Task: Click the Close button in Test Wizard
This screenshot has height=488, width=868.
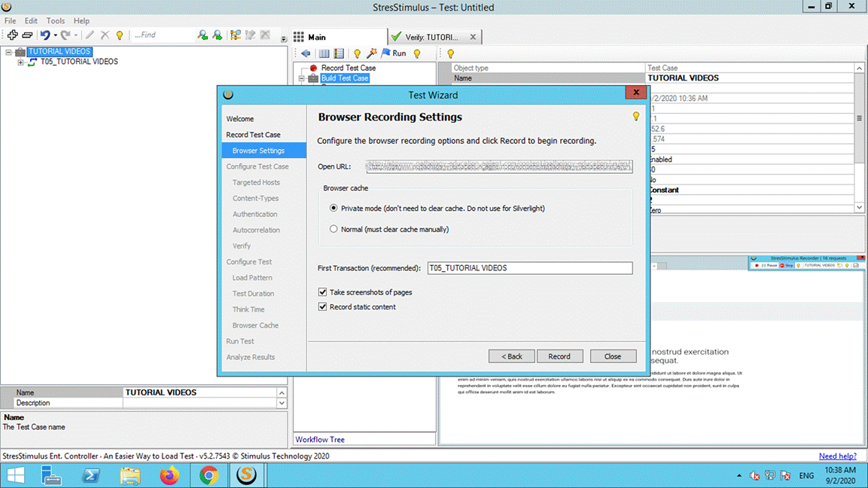Action: tap(613, 356)
